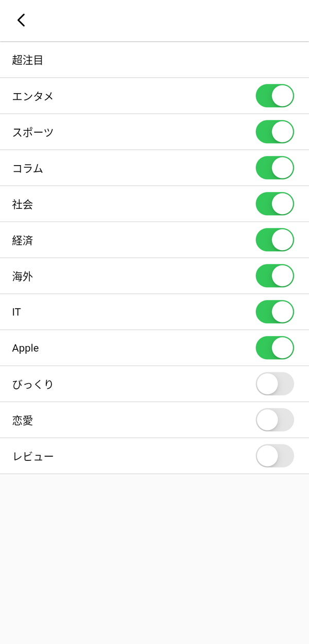Turn off the 海外 toggle
The height and width of the screenshot is (644, 309).
[275, 276]
